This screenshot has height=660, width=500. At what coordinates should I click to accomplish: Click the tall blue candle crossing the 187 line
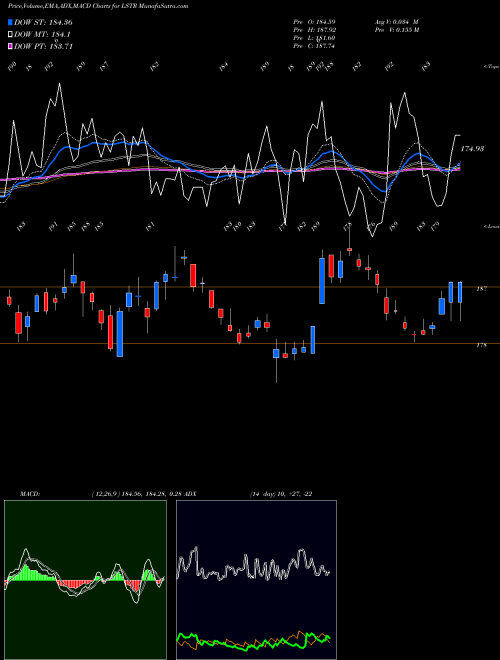(322, 281)
